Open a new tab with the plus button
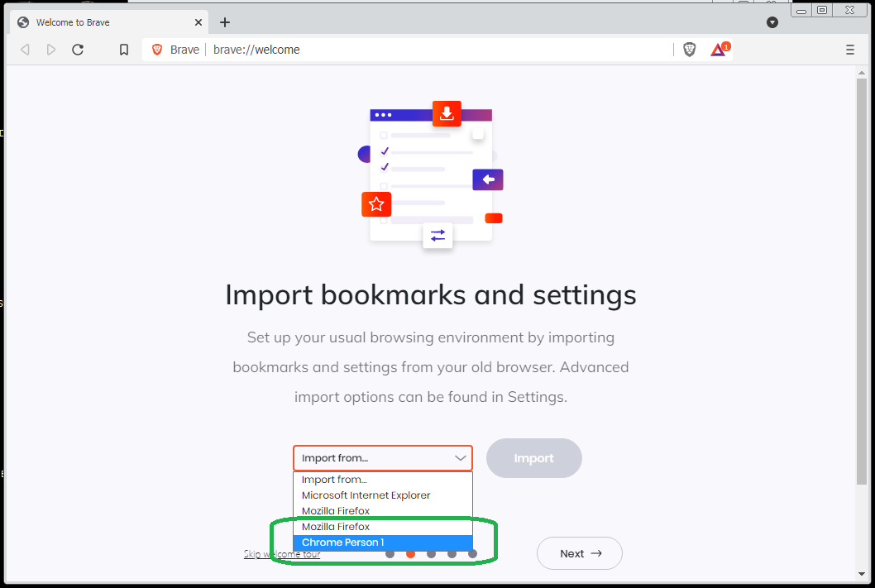 [x=225, y=22]
